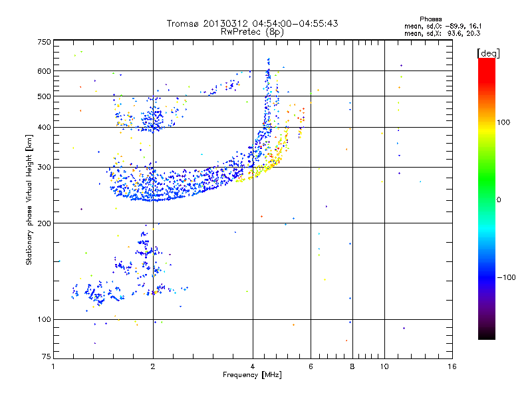Image resolution: width=532 pixels, height=399 pixels.
Task: Click the y-axis tick label '500'
Action: point(44,96)
